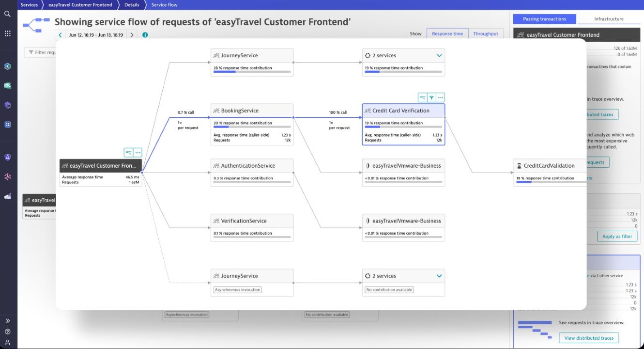Expand the sidebar with double-arrow icon
Screen dimensions: 644x349
click(7, 321)
